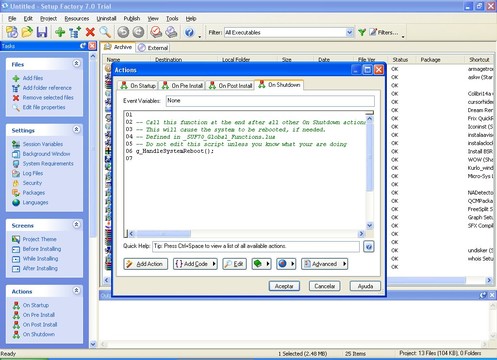Click the Quick Help info icon button

[x=369, y=247]
